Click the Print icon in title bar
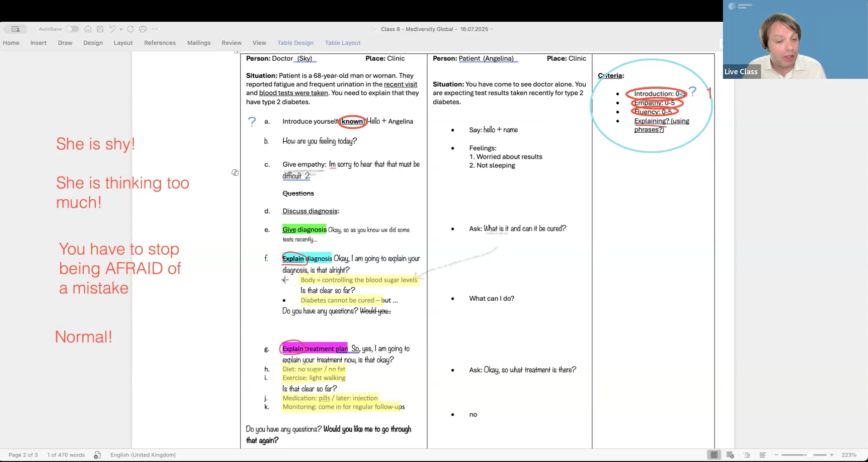Screen dimensions: 868x462 [x=143, y=29]
